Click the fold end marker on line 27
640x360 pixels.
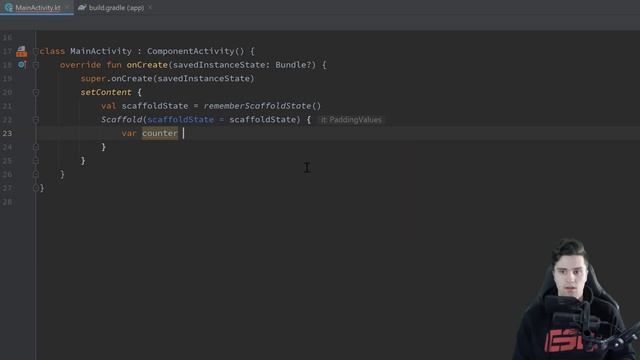click(x=36, y=188)
